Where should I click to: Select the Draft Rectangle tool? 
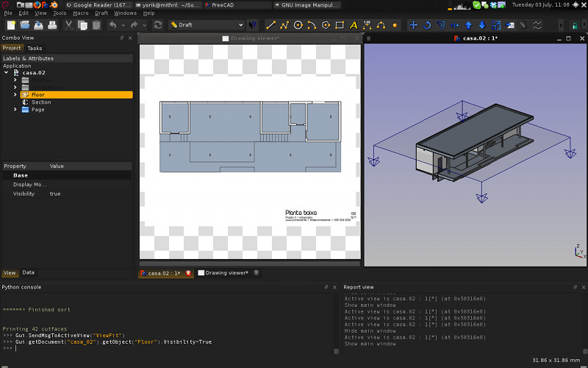340,25
